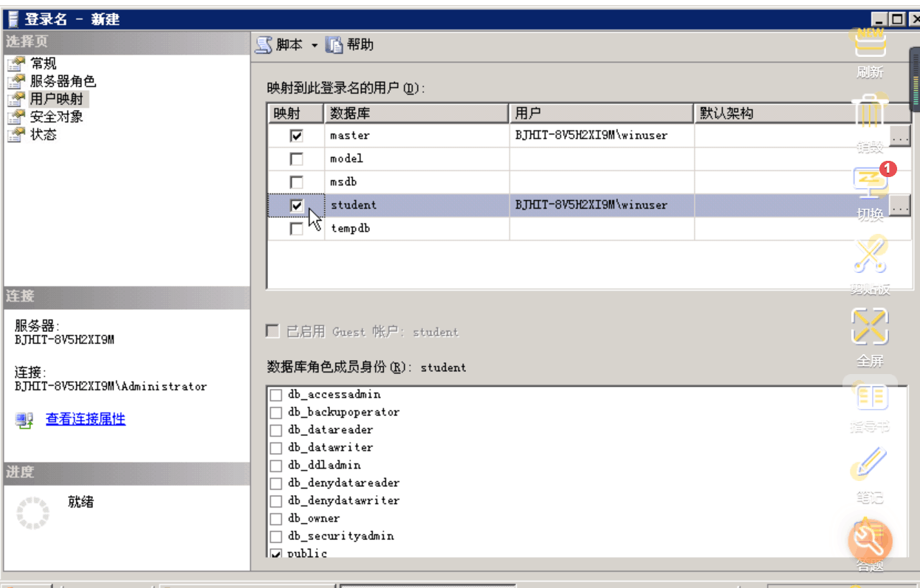Select the 常规 page
Viewport: 920px width, 588px height.
pos(43,63)
